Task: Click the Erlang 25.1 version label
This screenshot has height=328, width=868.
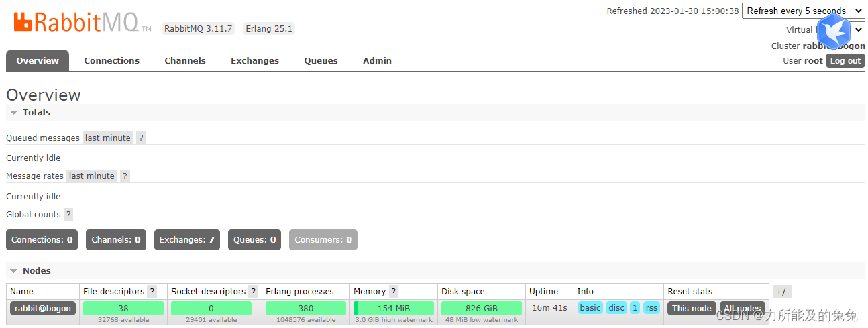Action: coord(269,28)
